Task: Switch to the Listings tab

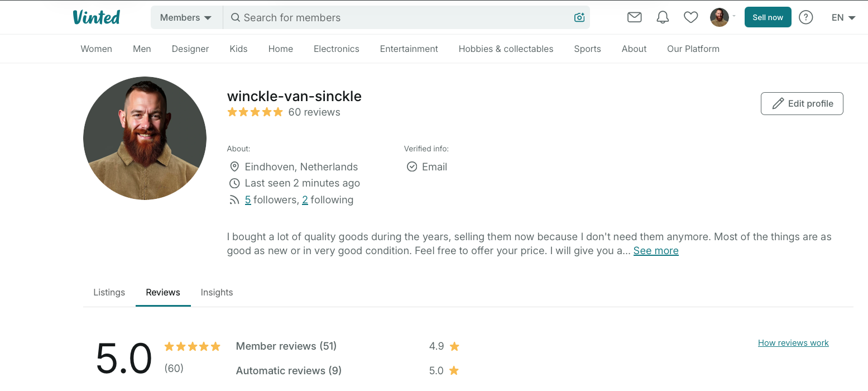Action: click(x=109, y=292)
